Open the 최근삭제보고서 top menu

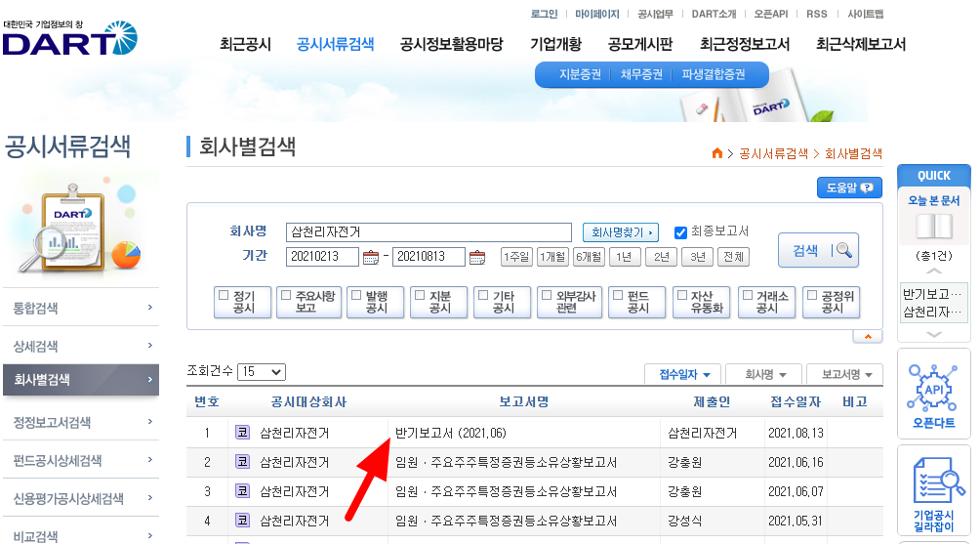coord(861,44)
